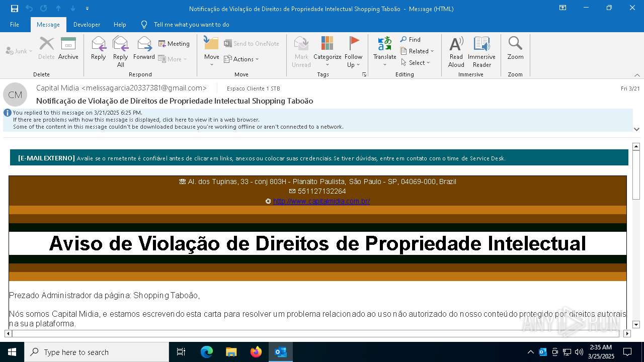Image resolution: width=644 pixels, height=362 pixels.
Task: Click the Archive button
Action: pyautogui.click(x=68, y=48)
